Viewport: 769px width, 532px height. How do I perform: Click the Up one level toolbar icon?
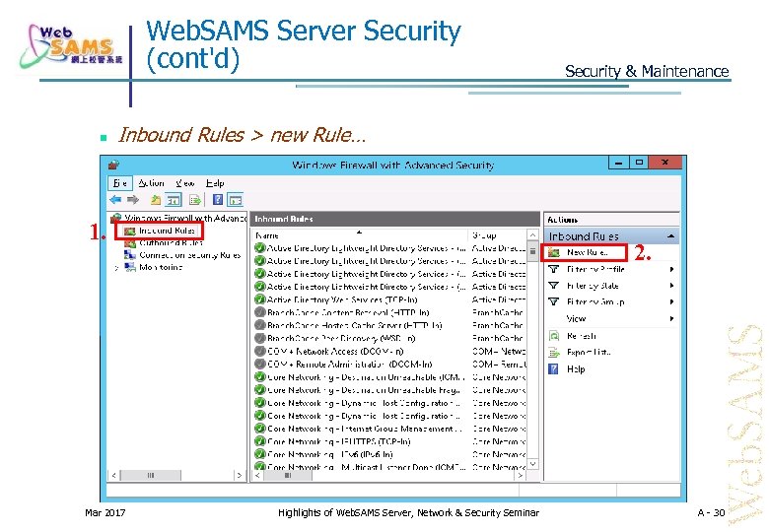tap(156, 199)
